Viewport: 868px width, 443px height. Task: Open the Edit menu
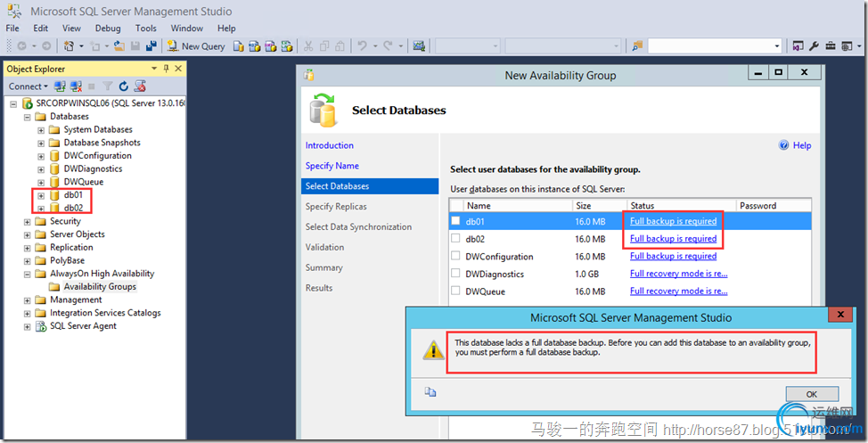coord(40,29)
